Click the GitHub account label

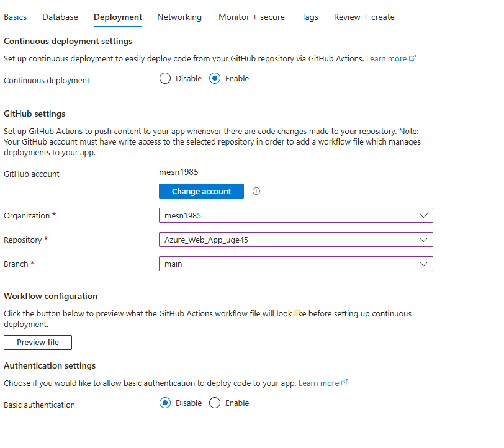click(x=32, y=174)
